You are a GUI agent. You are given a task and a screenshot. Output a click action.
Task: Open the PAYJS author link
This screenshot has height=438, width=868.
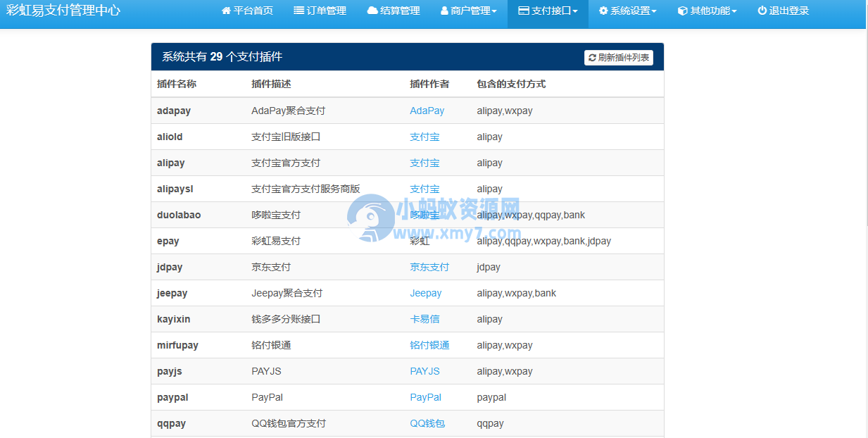coord(425,371)
